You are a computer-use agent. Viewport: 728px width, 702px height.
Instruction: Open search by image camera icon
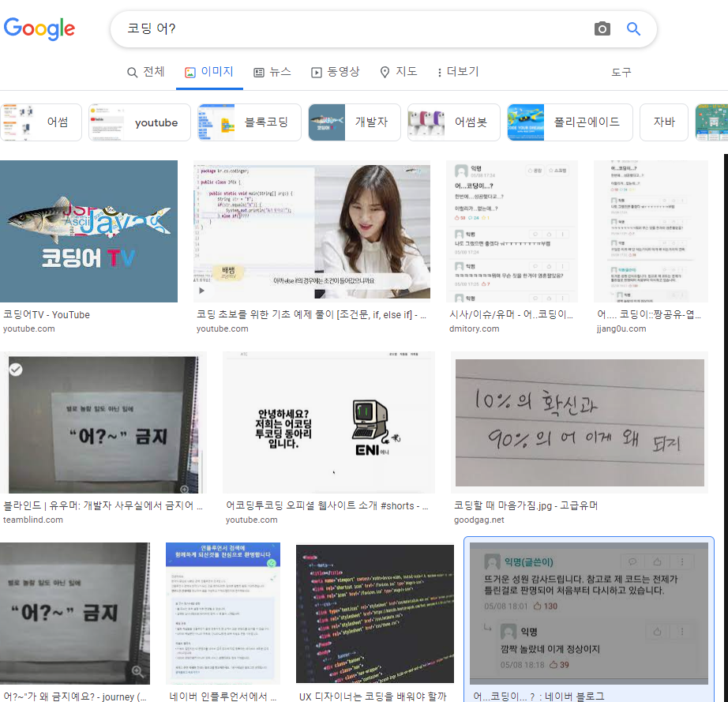click(x=602, y=28)
